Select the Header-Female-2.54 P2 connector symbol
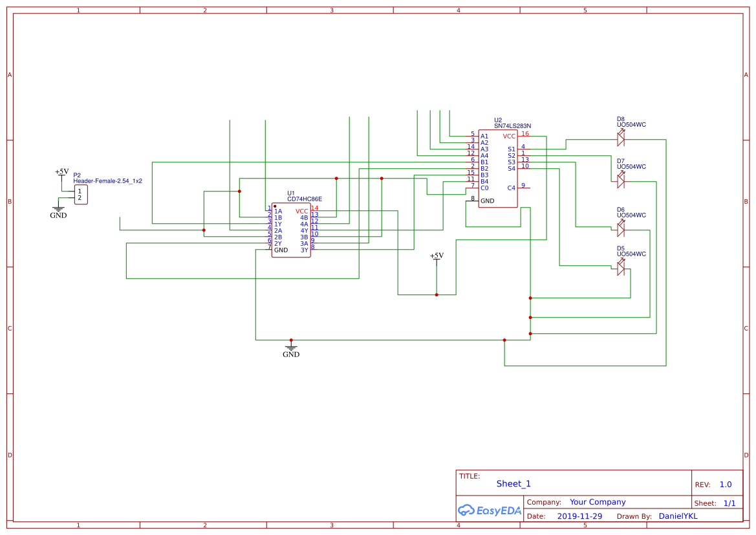 point(80,193)
